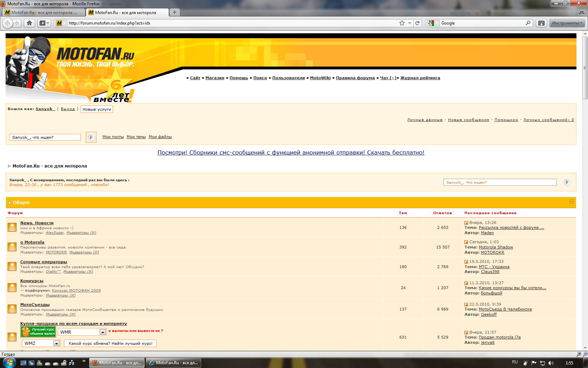Image resolution: width=588 pixels, height=368 pixels.
Task: Open a new tab with plus button
Action: [x=175, y=12]
